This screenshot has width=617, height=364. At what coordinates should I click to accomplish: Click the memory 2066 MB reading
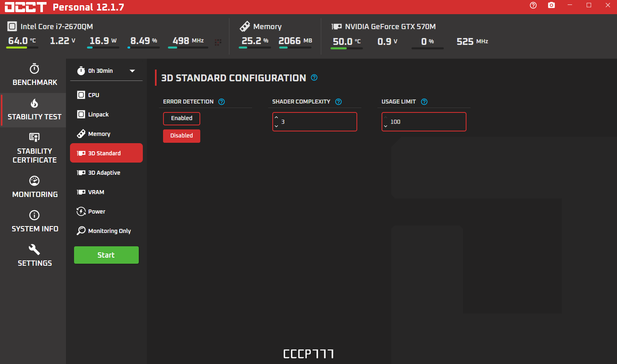coord(295,41)
